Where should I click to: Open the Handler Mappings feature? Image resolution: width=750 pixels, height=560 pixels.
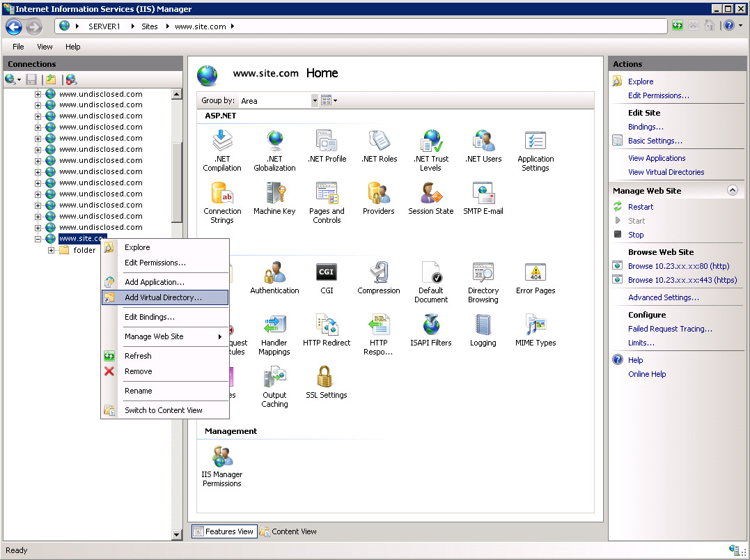[x=274, y=334]
